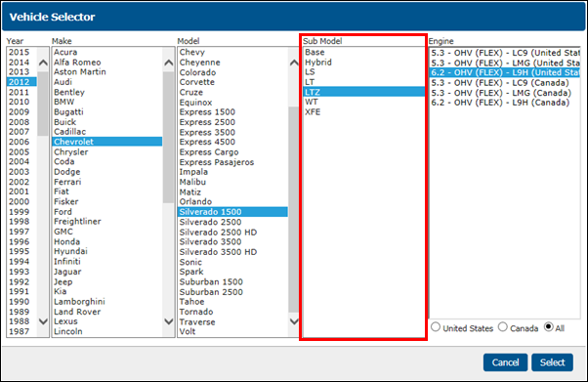588x382 pixels.
Task: Pick Impala in the Model list
Action: [x=232, y=172]
